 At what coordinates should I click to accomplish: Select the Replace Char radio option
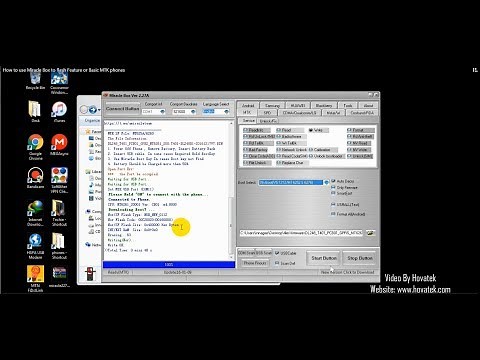tap(293, 163)
